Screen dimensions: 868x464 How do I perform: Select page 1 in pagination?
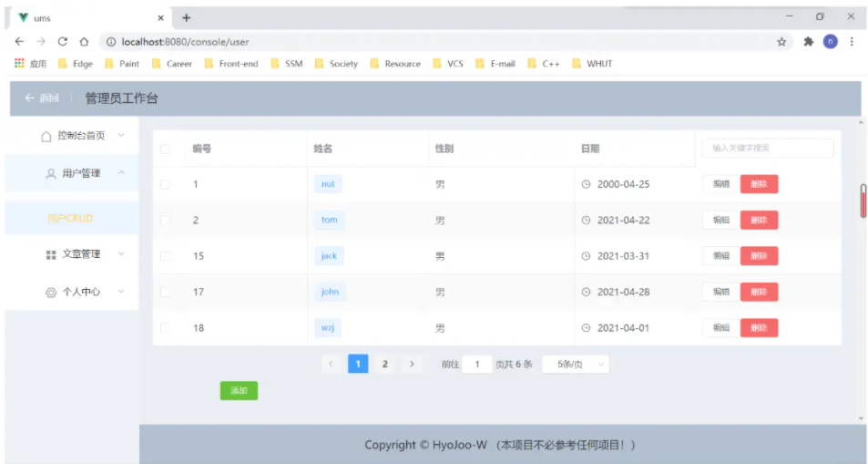[x=358, y=365]
